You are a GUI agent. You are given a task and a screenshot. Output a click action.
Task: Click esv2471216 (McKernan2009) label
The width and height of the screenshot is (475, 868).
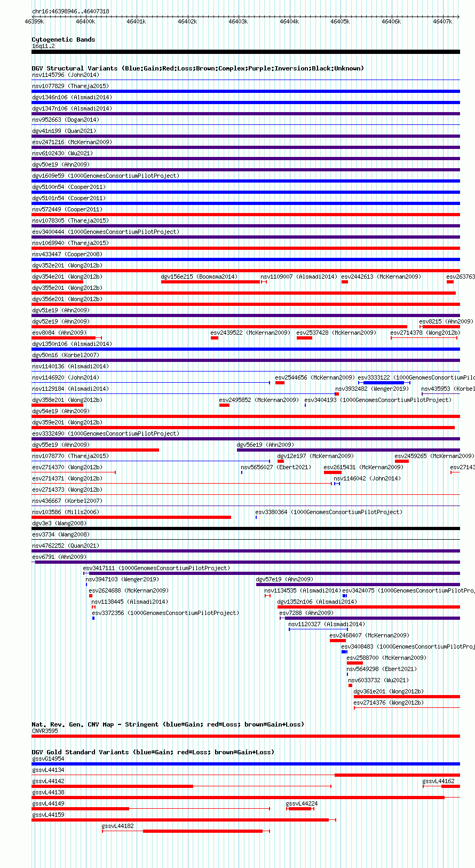(x=72, y=142)
